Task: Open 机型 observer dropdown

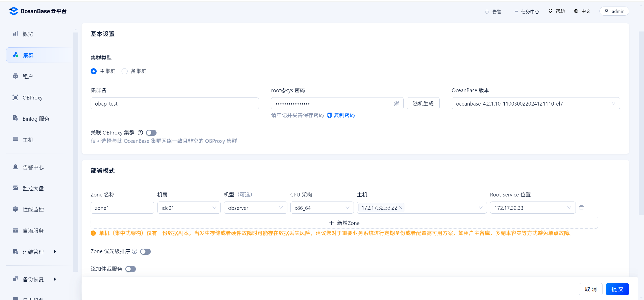Action: [x=255, y=208]
